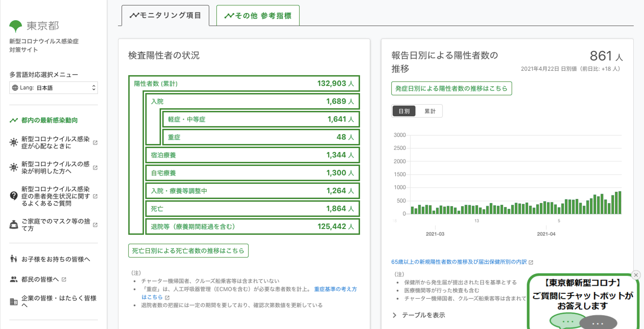Click the mask disposal trash bag icon
The width and height of the screenshot is (644, 329).
tap(14, 225)
